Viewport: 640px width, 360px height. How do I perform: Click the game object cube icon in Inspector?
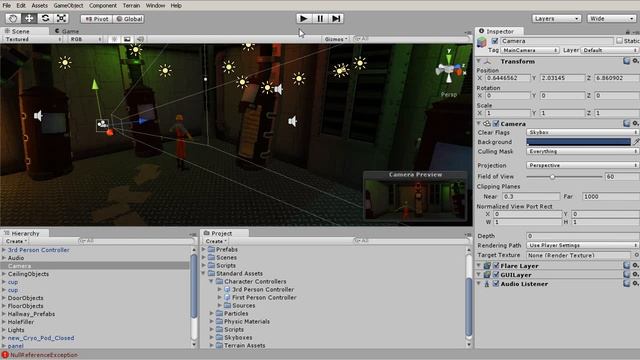pyautogui.click(x=482, y=42)
